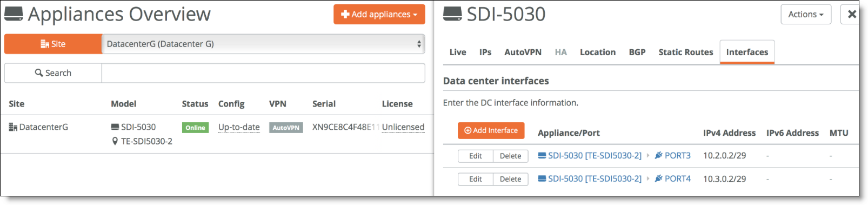Switch to the Static Routes tab
868x205 pixels.
(x=686, y=52)
